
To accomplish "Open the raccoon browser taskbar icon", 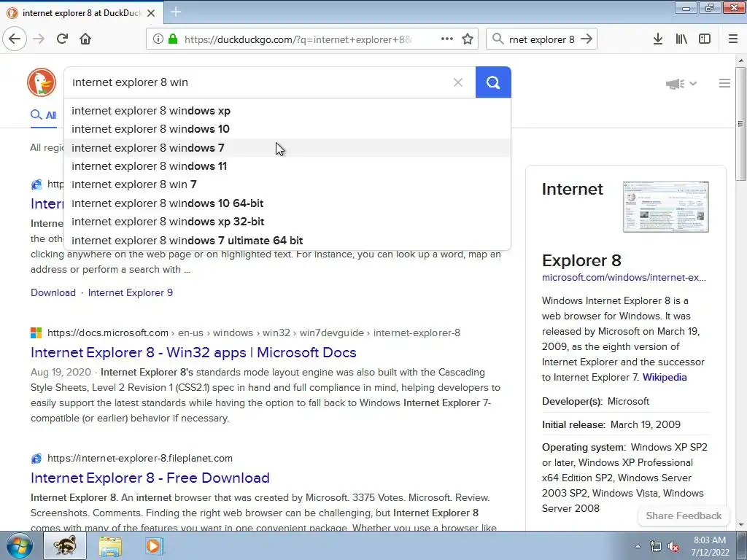I will (65, 545).
